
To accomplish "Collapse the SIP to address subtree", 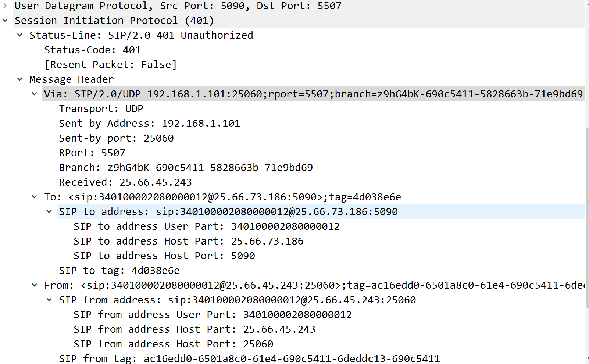I will [x=49, y=212].
